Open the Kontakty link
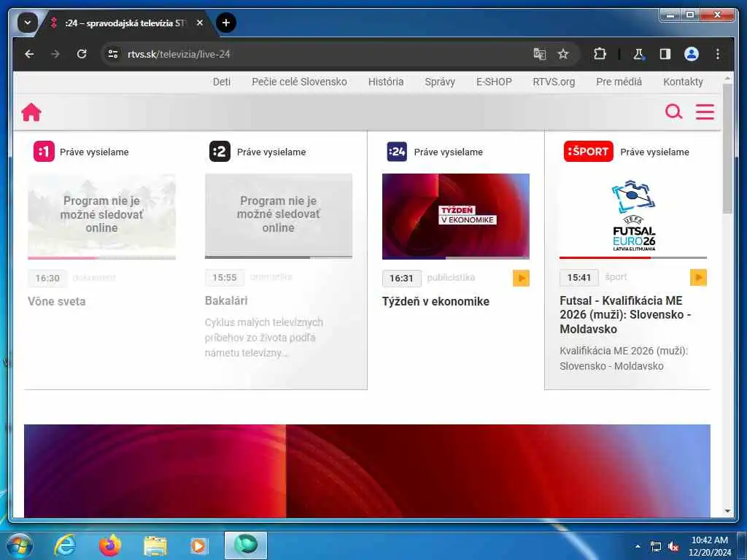Image resolution: width=747 pixels, height=560 pixels. point(683,82)
